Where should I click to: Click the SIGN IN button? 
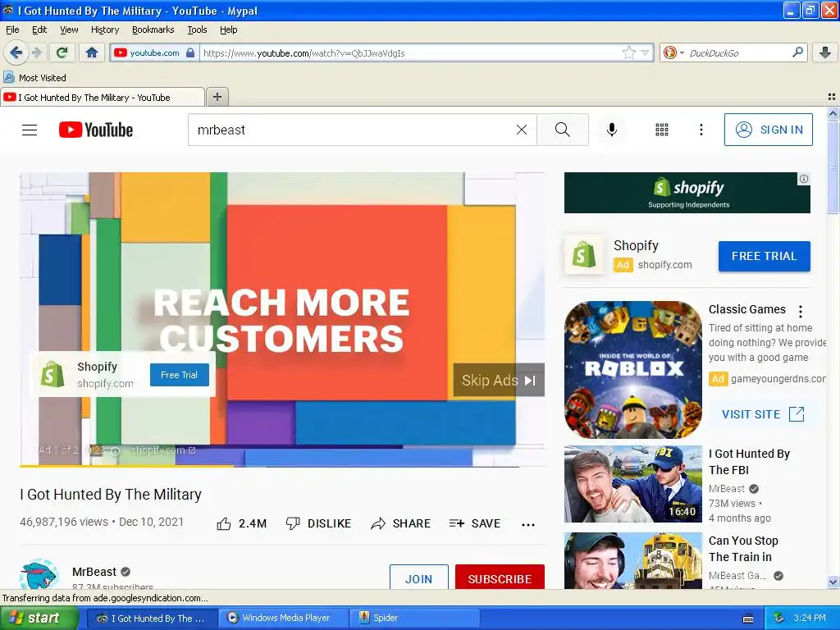click(768, 130)
